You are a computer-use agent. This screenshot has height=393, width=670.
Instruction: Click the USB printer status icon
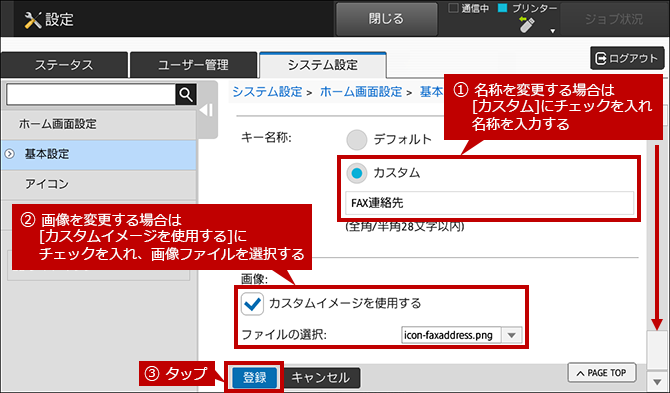pyautogui.click(x=527, y=24)
